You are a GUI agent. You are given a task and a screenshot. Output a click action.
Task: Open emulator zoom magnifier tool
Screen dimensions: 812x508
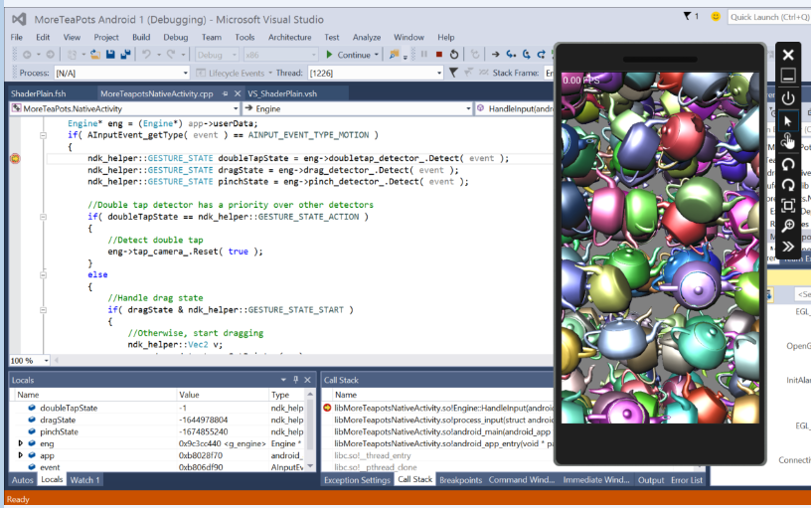click(787, 226)
